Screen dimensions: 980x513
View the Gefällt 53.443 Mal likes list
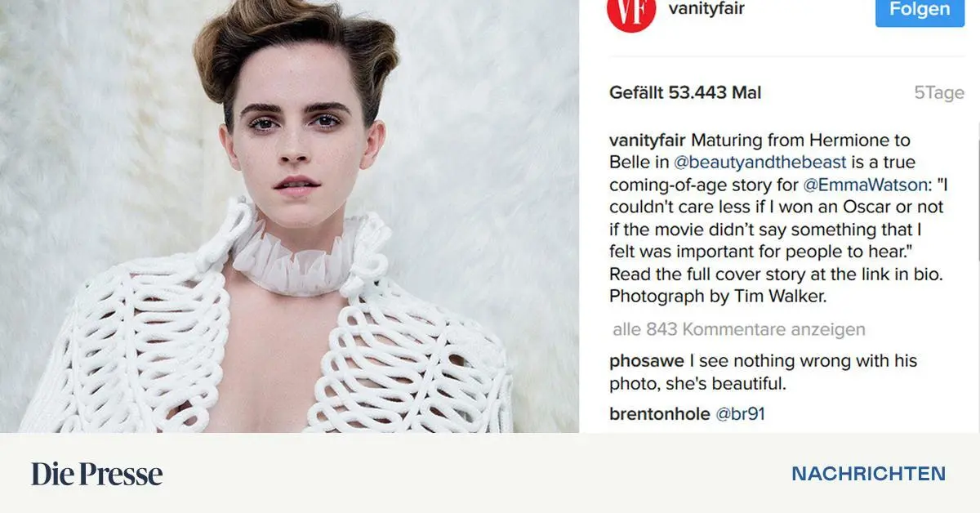[x=685, y=93]
